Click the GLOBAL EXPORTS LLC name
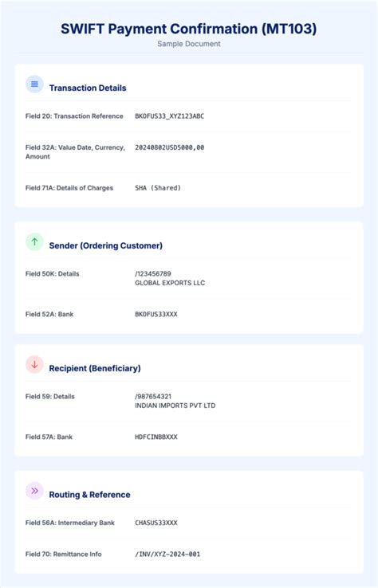 [x=170, y=283]
